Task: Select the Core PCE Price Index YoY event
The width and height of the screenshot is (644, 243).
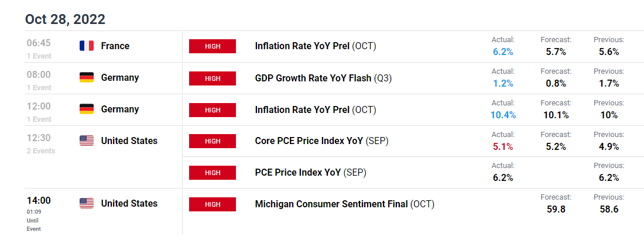Action: 321,141
